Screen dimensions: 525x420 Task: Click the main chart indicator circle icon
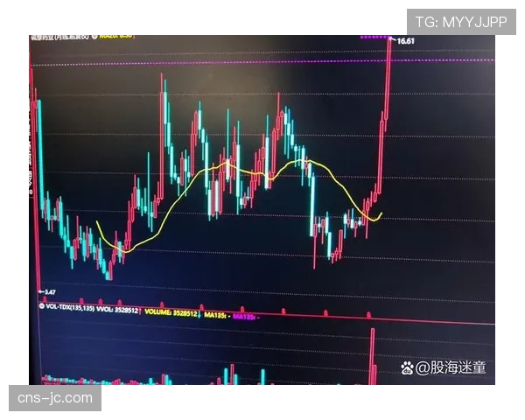[94, 36]
